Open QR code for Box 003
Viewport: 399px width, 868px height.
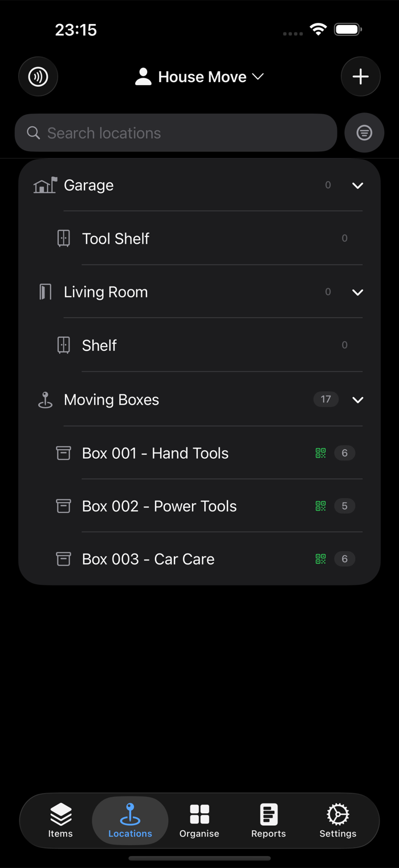pyautogui.click(x=321, y=559)
